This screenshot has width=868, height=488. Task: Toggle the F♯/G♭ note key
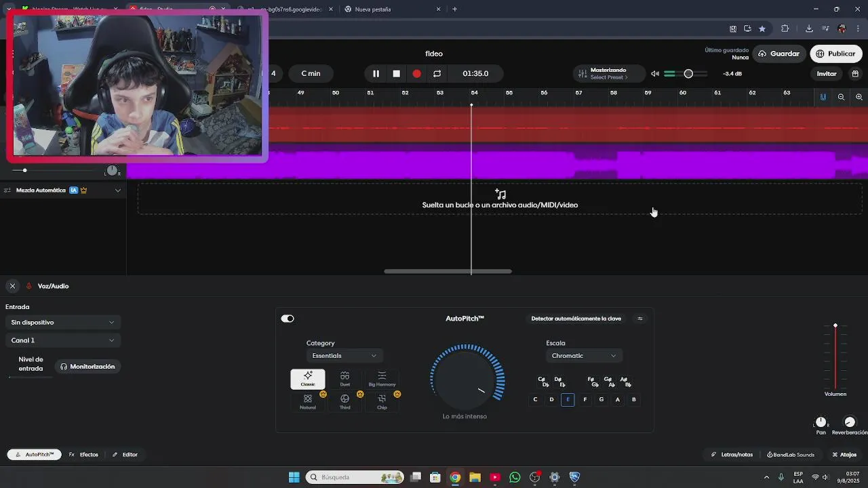coord(593,382)
